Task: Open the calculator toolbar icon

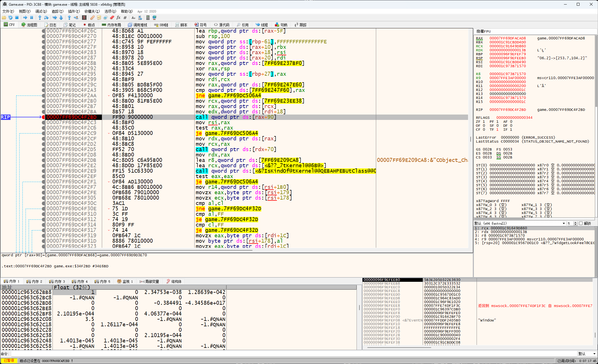Action: click(x=148, y=18)
